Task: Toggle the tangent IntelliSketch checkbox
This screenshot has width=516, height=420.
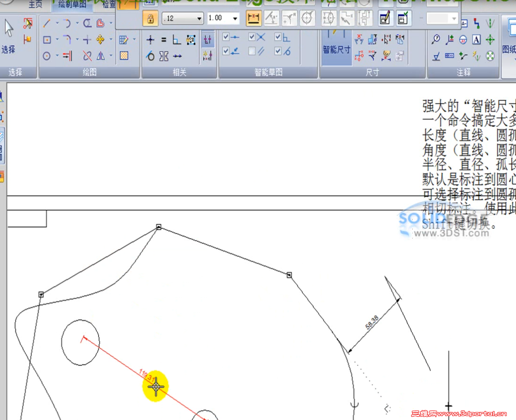Action: pyautogui.click(x=278, y=51)
